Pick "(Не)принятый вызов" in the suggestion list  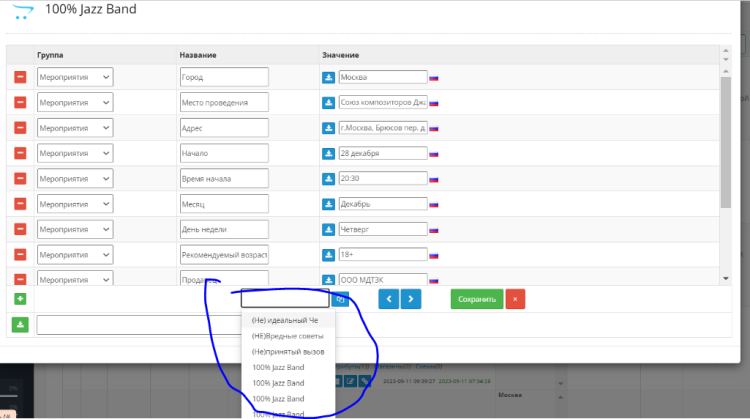point(288,352)
